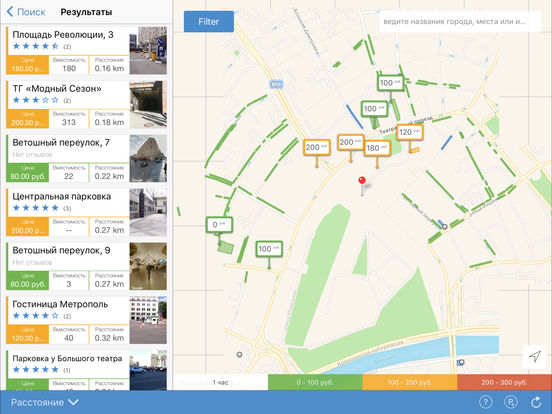Open Площадь Революции, 3 parking result
This screenshot has width=552, height=414.
coord(87,51)
